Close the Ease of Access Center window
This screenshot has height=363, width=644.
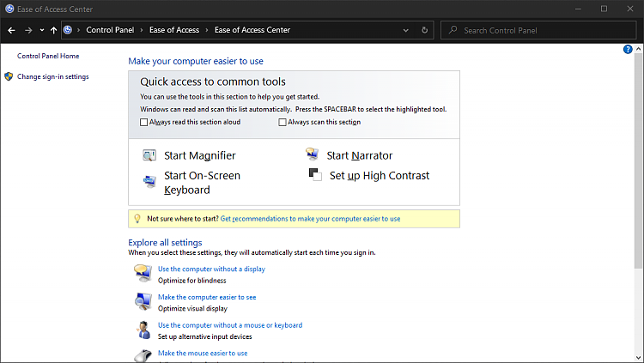(x=630, y=9)
